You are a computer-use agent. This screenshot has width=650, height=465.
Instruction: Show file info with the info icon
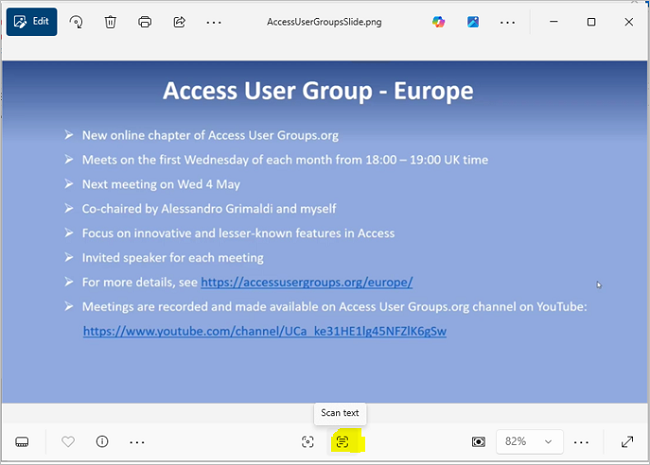(x=102, y=442)
